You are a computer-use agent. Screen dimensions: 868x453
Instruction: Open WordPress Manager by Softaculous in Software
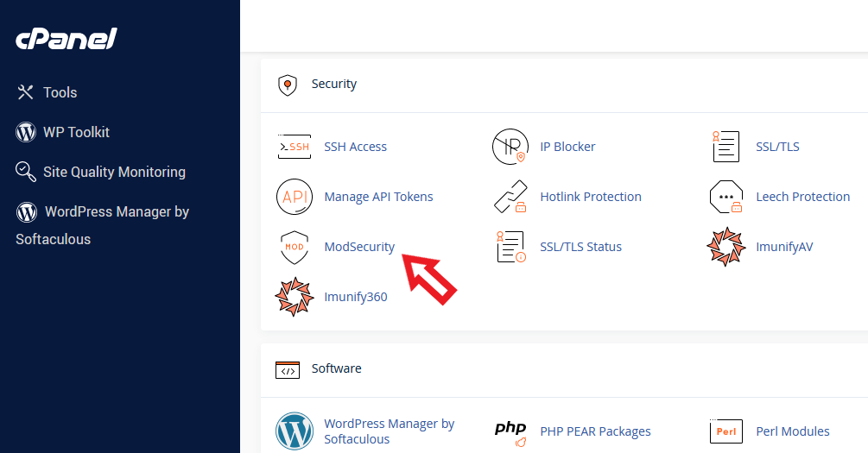(389, 431)
